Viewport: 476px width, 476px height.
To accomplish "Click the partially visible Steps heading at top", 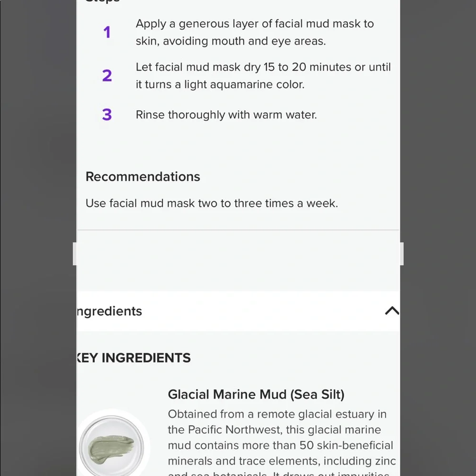I will click(102, 1).
